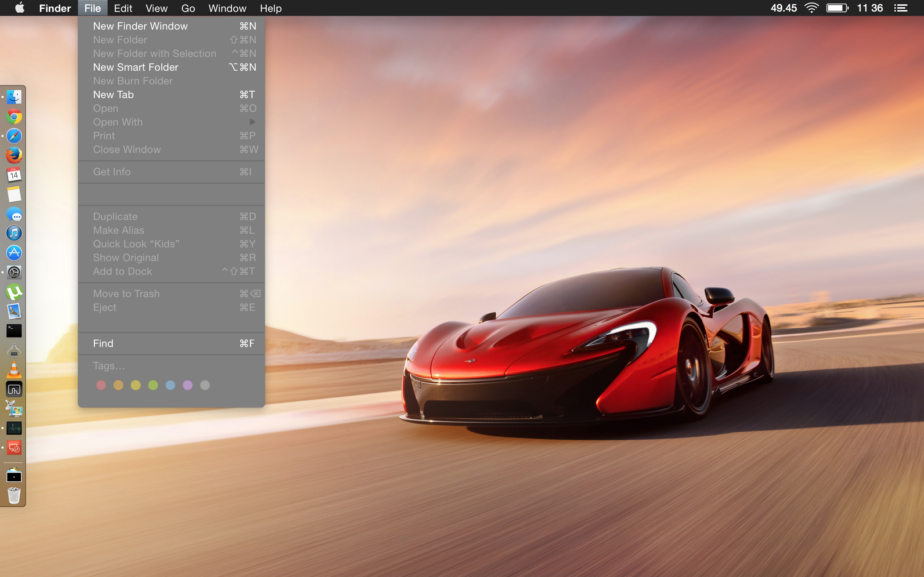
Task: Open the Edit menu
Action: click(x=123, y=8)
